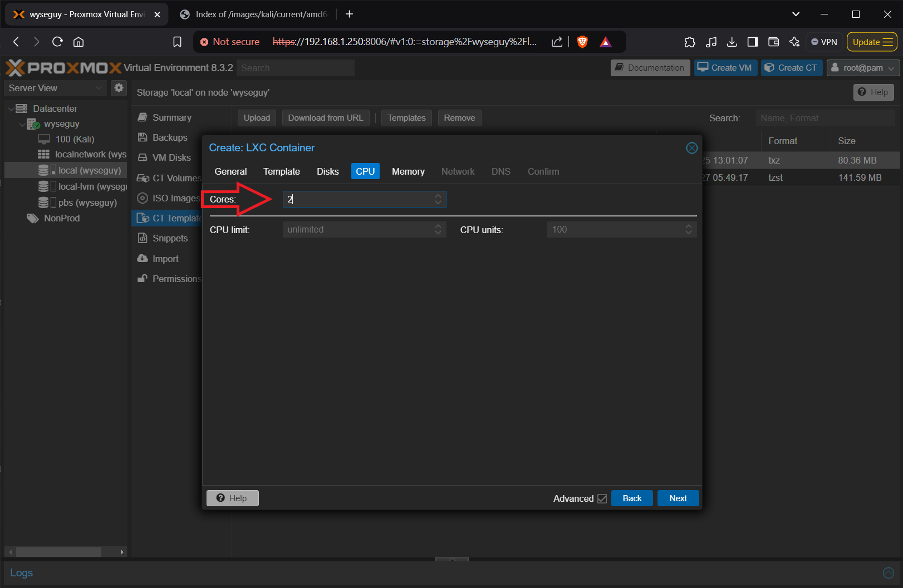Click the Next button
903x588 pixels.
tap(678, 498)
